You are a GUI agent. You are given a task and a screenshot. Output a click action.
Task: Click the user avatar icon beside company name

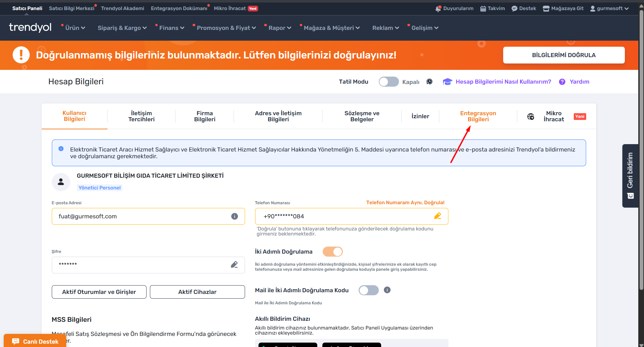click(x=61, y=182)
